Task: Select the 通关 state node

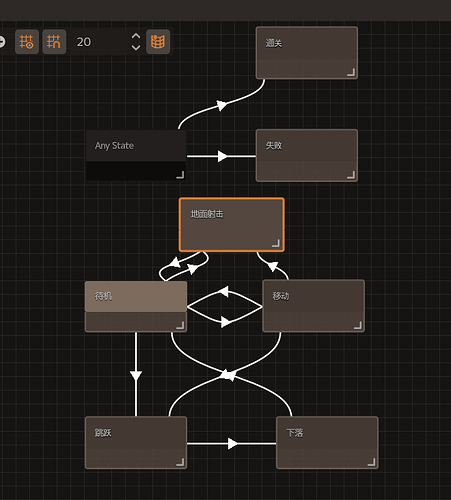Action: 307,53
